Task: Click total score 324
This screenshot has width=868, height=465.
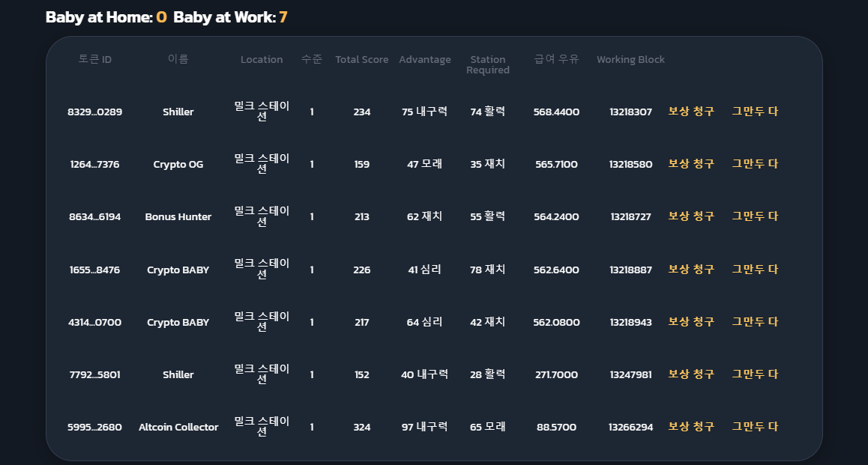Action: [x=361, y=428]
